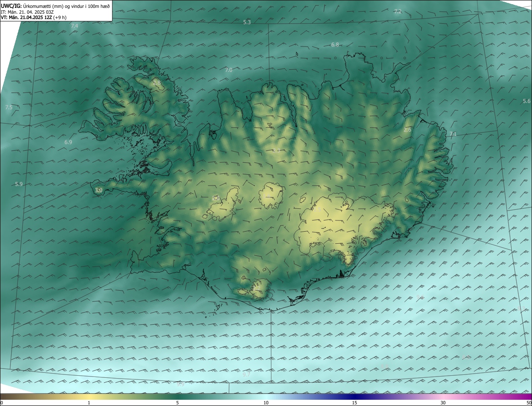Image resolution: width=532 pixels, height=406 pixels.
Task: Click the 6.8 value label
Action: coord(335,44)
